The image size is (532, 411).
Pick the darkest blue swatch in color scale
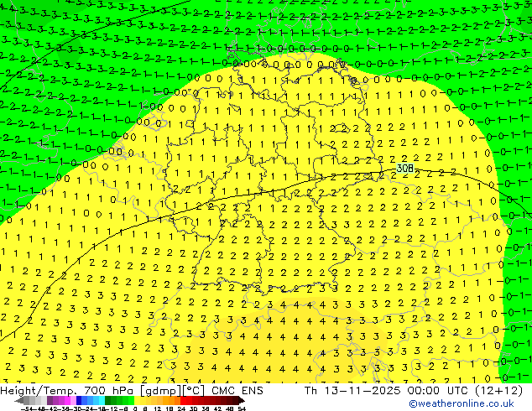click(79, 400)
